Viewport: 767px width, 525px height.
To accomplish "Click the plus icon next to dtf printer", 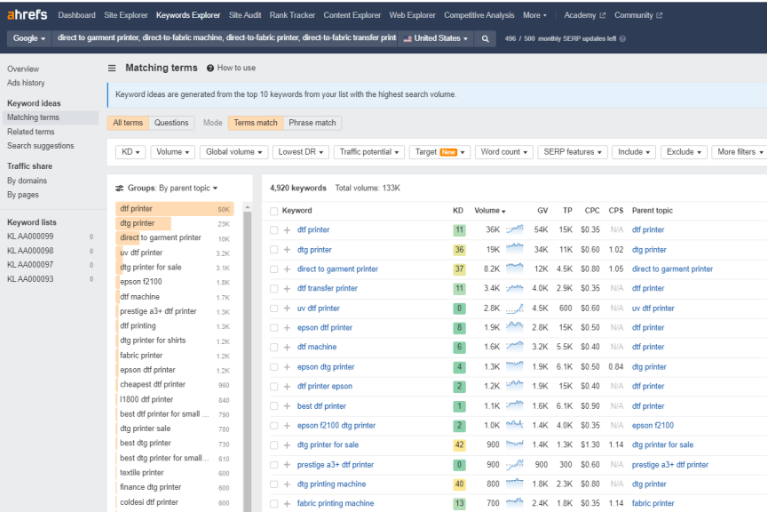I will tap(287, 230).
